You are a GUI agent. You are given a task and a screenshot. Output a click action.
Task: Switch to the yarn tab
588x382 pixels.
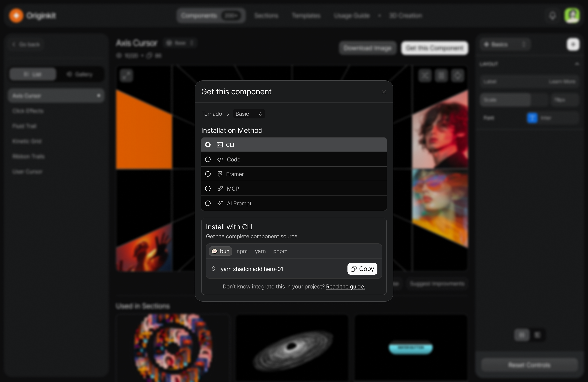pyautogui.click(x=260, y=251)
